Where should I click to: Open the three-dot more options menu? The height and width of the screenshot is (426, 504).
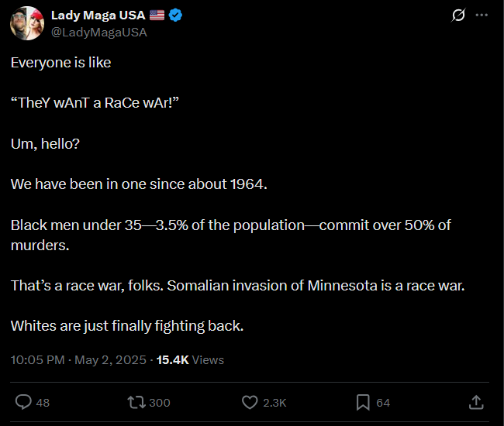(482, 15)
